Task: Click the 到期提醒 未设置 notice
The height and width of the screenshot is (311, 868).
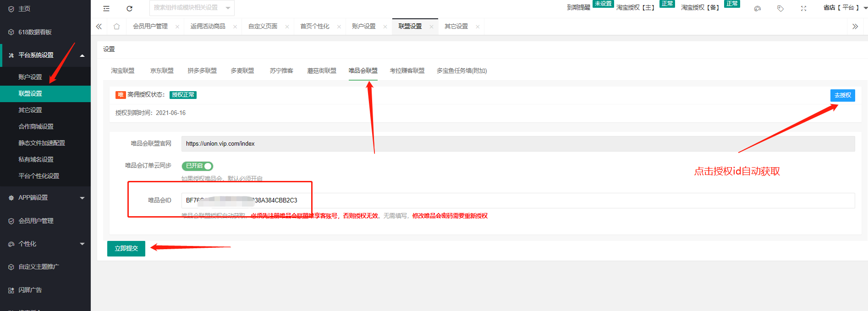Action: pos(590,6)
